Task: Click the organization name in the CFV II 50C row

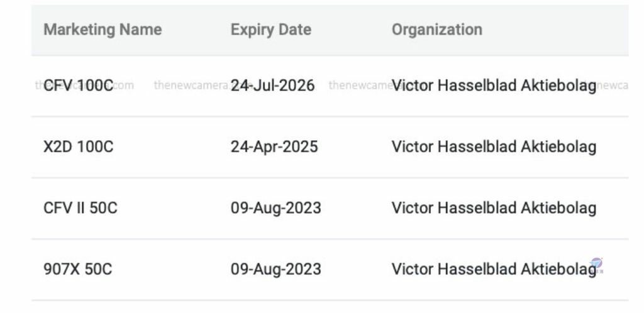Action: (x=494, y=208)
